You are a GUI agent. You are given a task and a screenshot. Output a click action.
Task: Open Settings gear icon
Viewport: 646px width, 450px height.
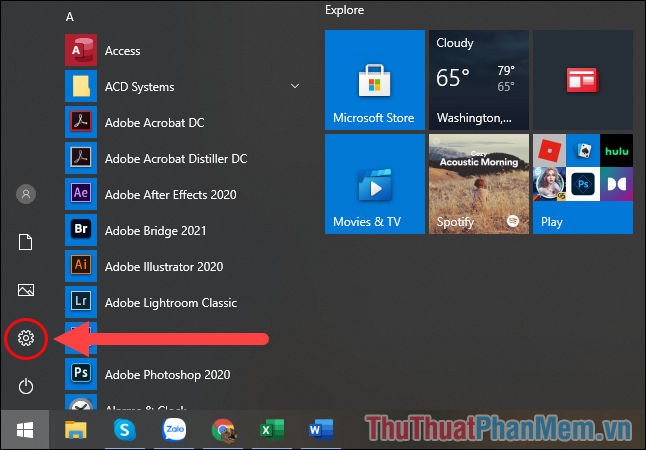26,338
